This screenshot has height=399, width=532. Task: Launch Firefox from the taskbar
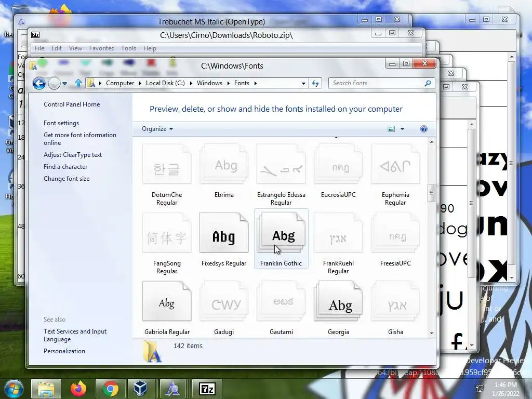(x=78, y=389)
